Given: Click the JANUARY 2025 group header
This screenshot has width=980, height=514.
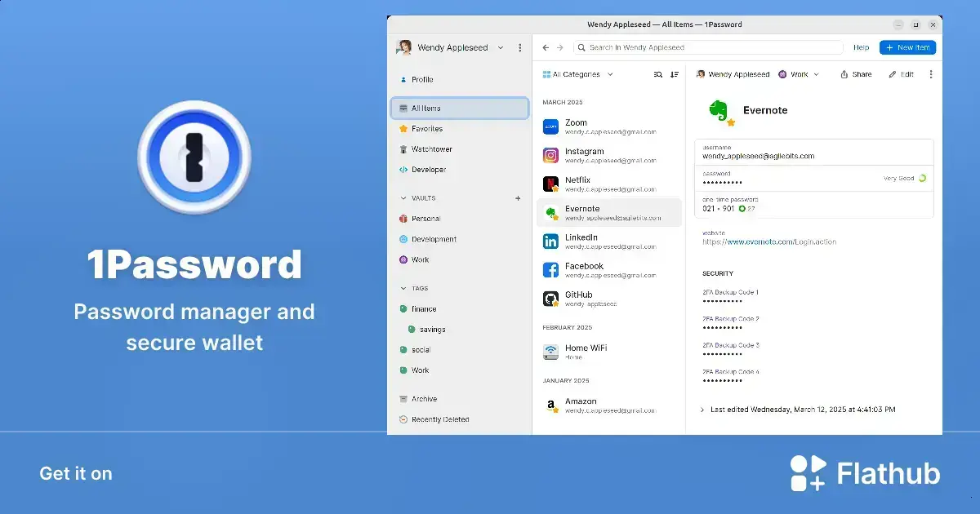Looking at the screenshot, I should point(566,380).
